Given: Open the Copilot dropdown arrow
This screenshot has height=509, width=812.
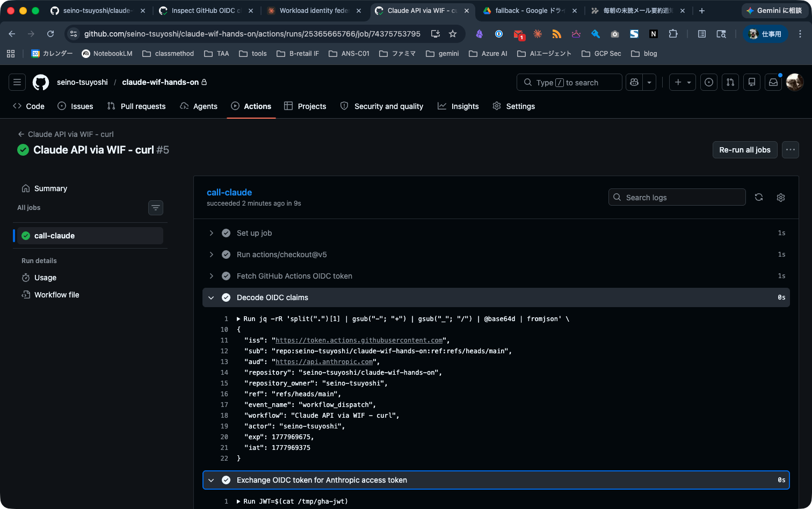Looking at the screenshot, I should click(x=649, y=82).
